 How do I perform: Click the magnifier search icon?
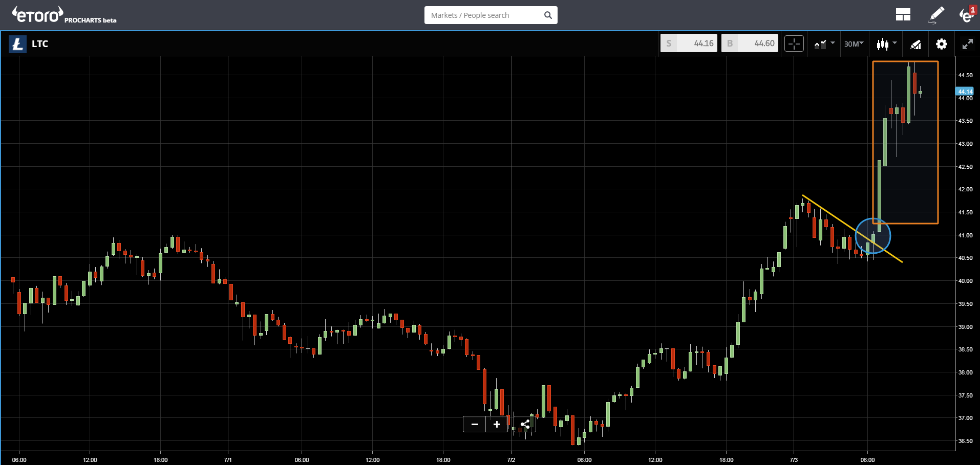[x=548, y=15]
